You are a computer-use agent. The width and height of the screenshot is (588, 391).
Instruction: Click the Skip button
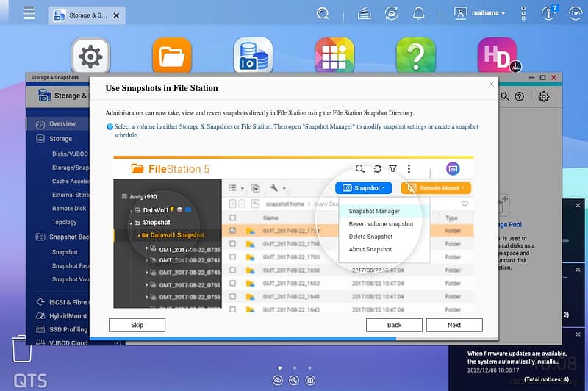(x=137, y=325)
